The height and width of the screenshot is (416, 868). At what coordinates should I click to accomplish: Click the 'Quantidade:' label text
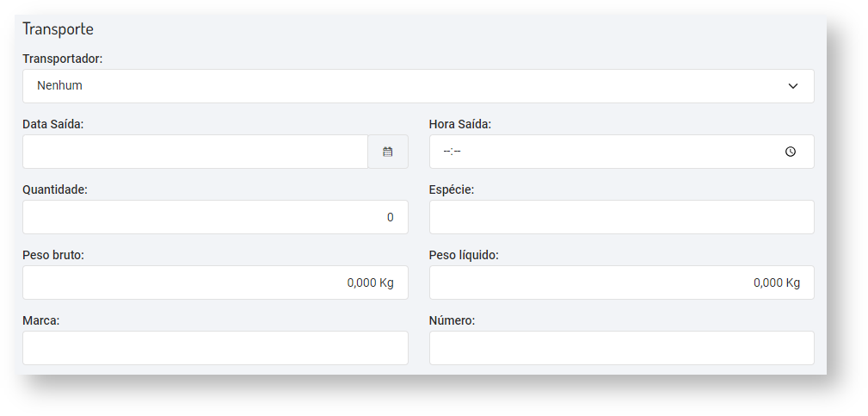pos(55,189)
